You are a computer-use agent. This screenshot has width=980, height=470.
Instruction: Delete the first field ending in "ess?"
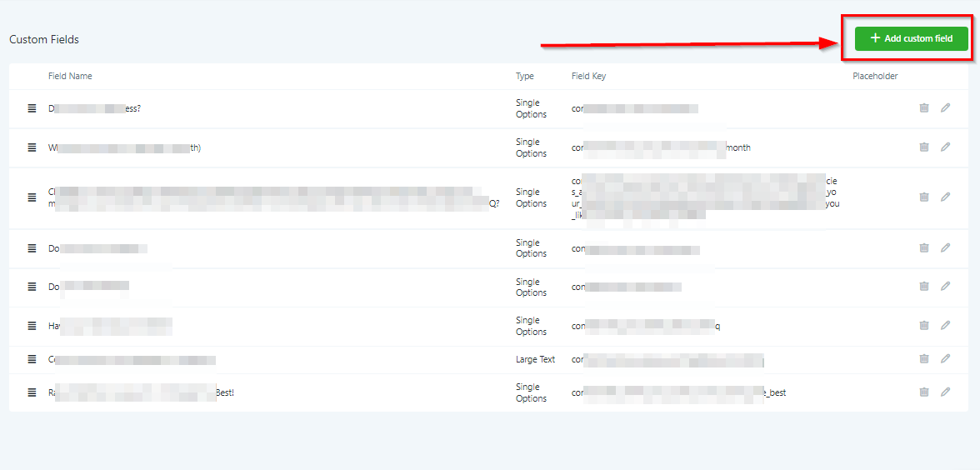point(924,108)
